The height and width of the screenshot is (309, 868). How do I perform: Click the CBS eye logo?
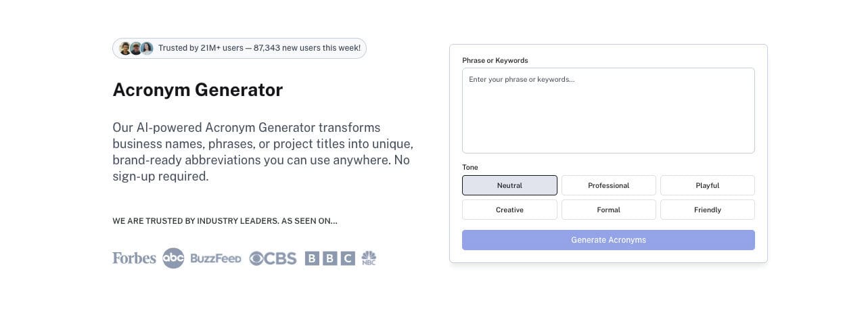click(x=273, y=258)
